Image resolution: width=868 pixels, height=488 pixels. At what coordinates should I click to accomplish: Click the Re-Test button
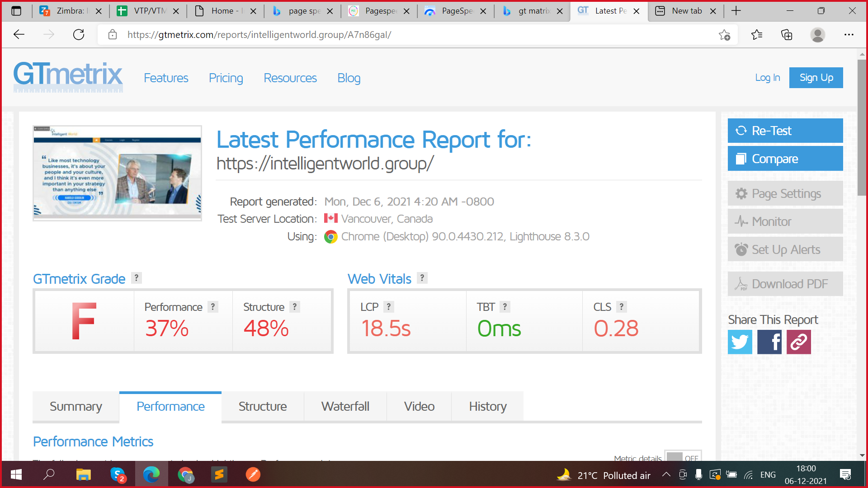[x=785, y=131]
